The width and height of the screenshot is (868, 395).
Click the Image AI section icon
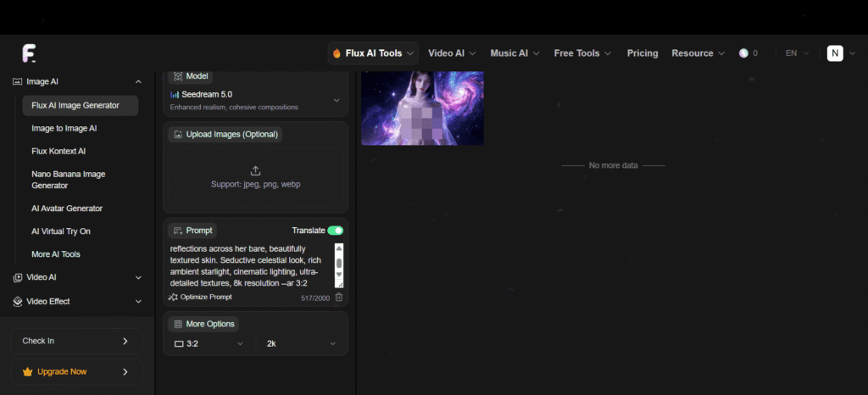coord(17,81)
